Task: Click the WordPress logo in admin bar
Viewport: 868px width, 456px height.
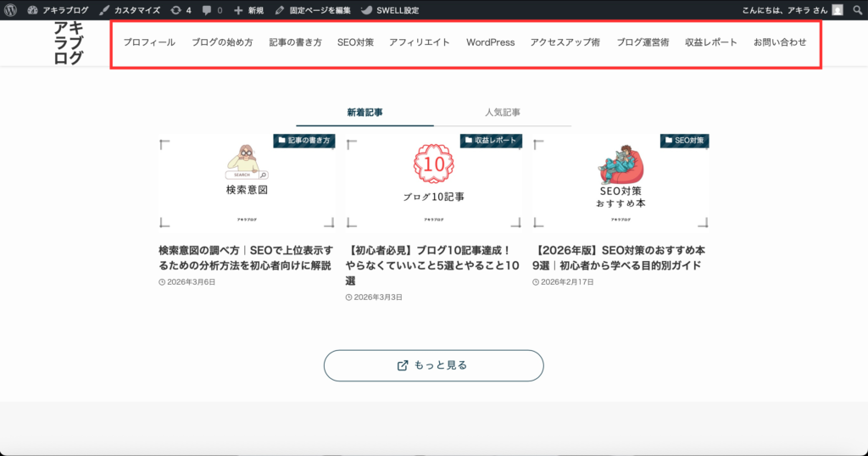Action: [10, 10]
